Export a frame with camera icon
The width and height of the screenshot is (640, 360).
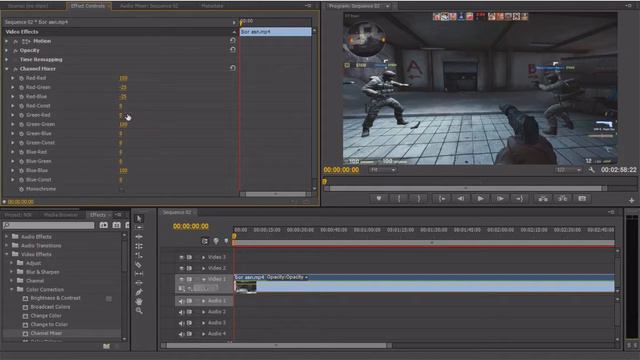582,198
